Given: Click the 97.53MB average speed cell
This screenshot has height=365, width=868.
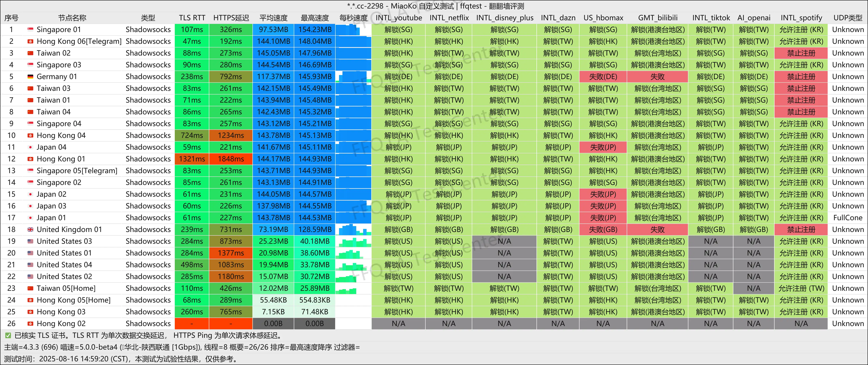Looking at the screenshot, I should (273, 30).
